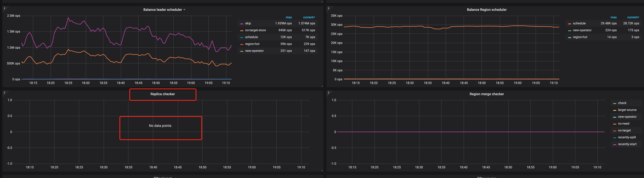644x178 pixels.
Task: Toggle recently-split series in merge checker legend
Action: point(627,137)
